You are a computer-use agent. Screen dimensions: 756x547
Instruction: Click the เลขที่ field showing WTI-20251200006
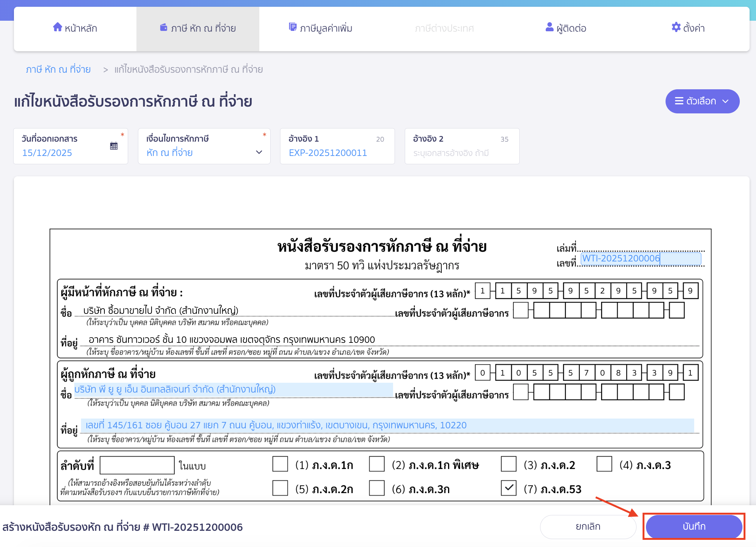640,259
